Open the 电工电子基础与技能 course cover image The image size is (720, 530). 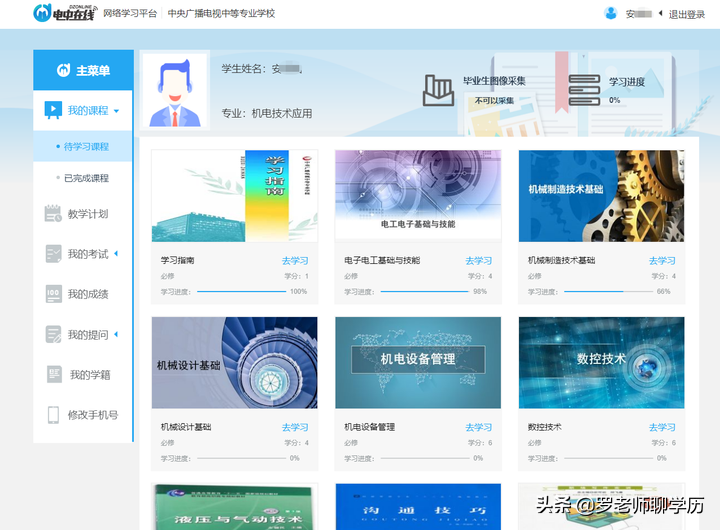click(418, 196)
